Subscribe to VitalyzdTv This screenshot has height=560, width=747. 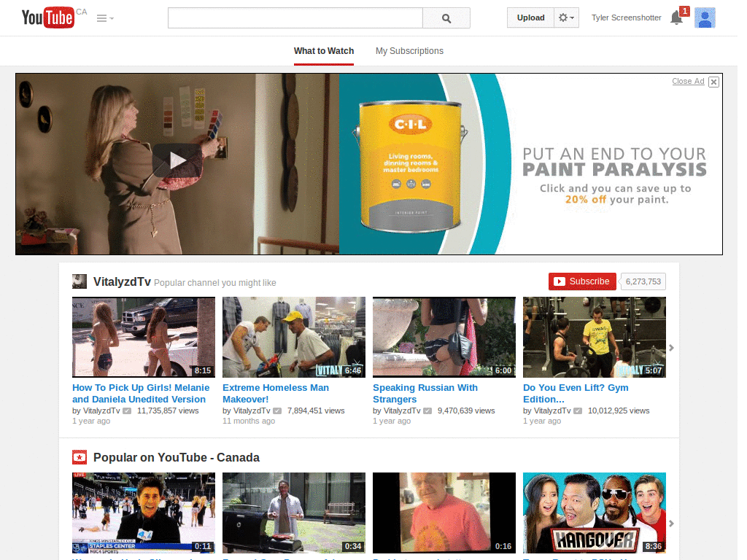582,281
